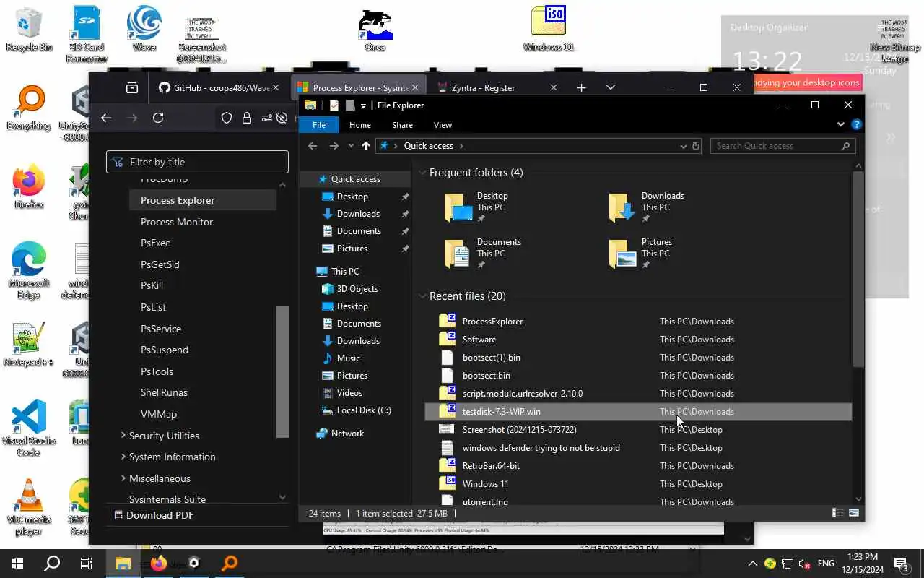Open the Windows 11 ISO desktop icon
Screen dimensions: 924x578
tap(548, 29)
